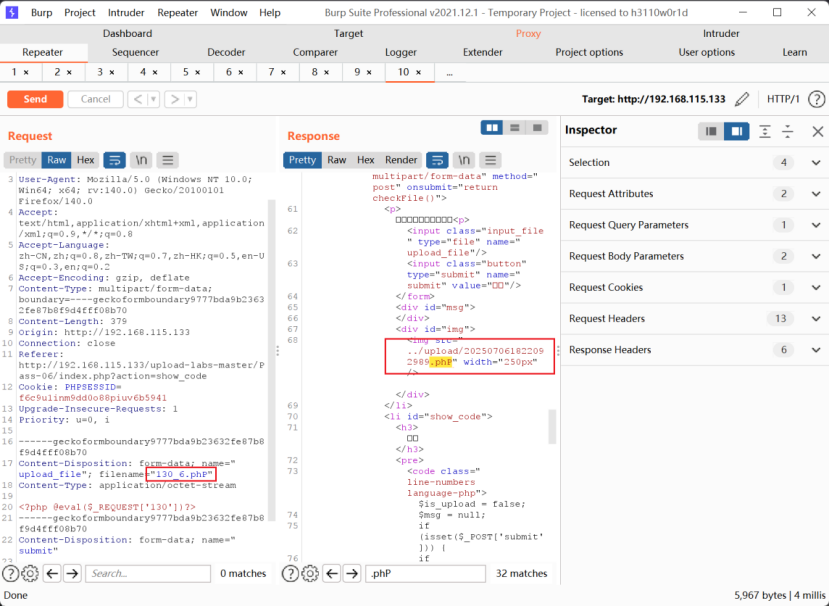Image resolution: width=830 pixels, height=606 pixels.
Task: Switch to the Logger tab
Action: (x=401, y=52)
